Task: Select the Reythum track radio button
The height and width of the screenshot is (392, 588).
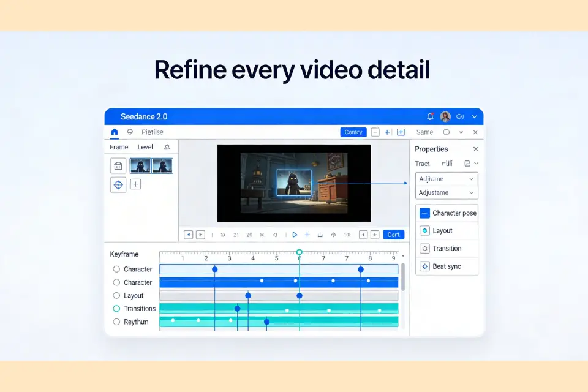Action: [x=116, y=322]
